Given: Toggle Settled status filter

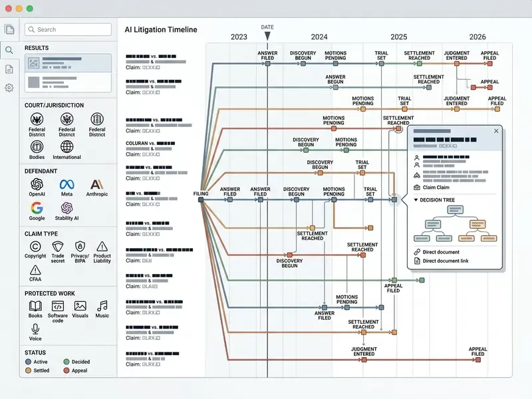Looking at the screenshot, I should pyautogui.click(x=37, y=370).
